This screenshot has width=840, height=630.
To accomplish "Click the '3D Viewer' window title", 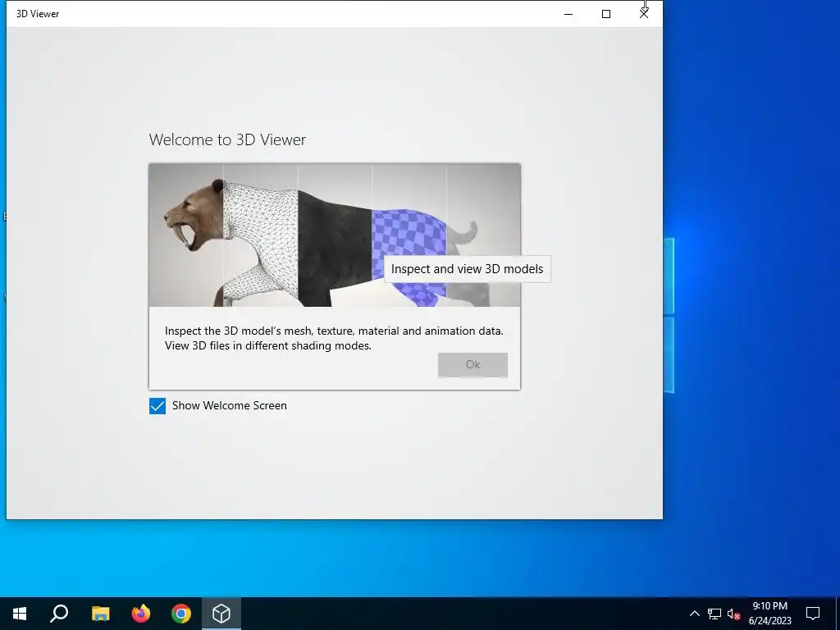I will pyautogui.click(x=38, y=14).
